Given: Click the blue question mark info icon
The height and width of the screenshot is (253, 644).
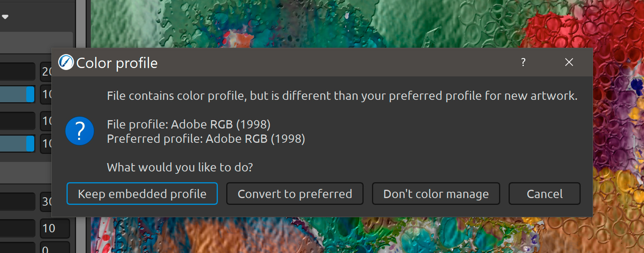Looking at the screenshot, I should [x=80, y=131].
